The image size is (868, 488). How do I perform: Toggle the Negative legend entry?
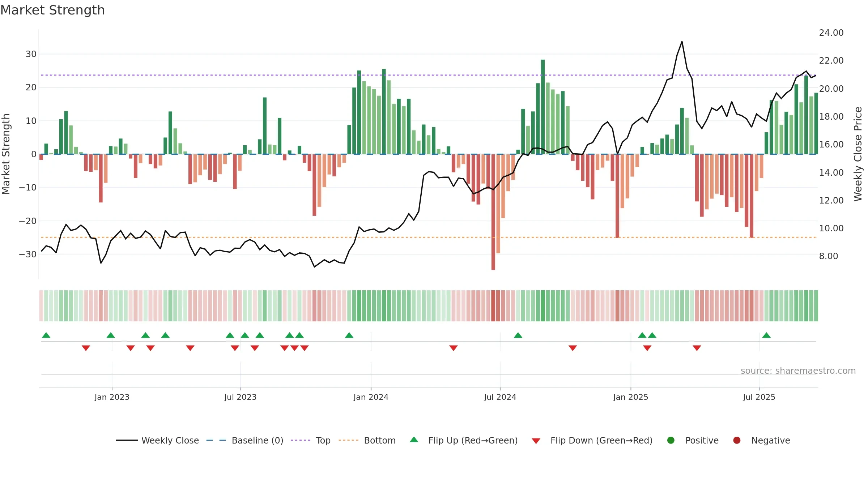pos(761,440)
